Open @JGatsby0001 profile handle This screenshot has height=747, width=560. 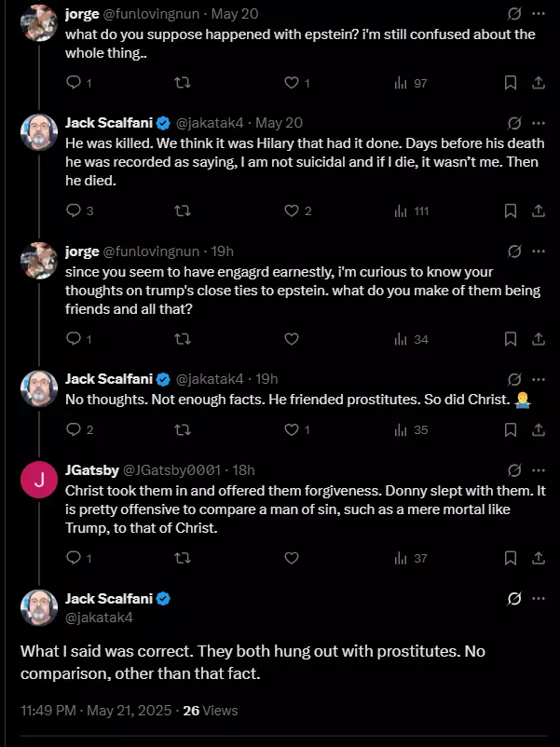click(x=171, y=470)
